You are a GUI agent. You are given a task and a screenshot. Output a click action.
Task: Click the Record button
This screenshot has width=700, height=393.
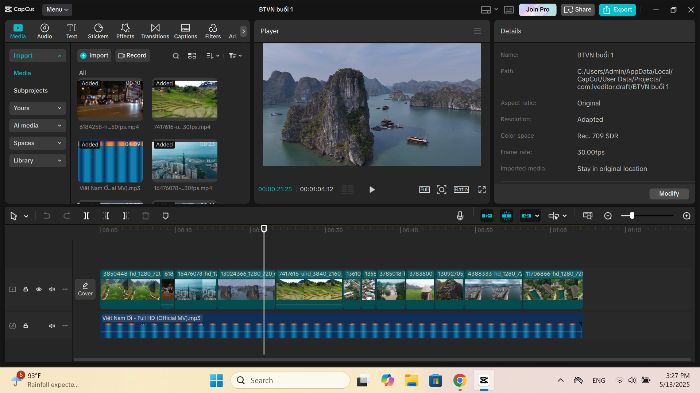(x=132, y=55)
